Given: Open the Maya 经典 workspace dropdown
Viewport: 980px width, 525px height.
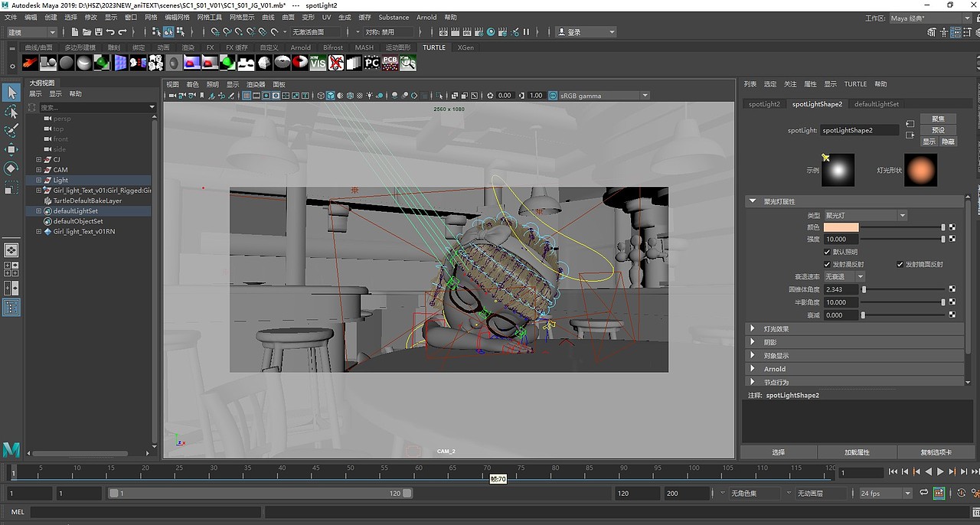Looking at the screenshot, I should pyautogui.click(x=931, y=18).
